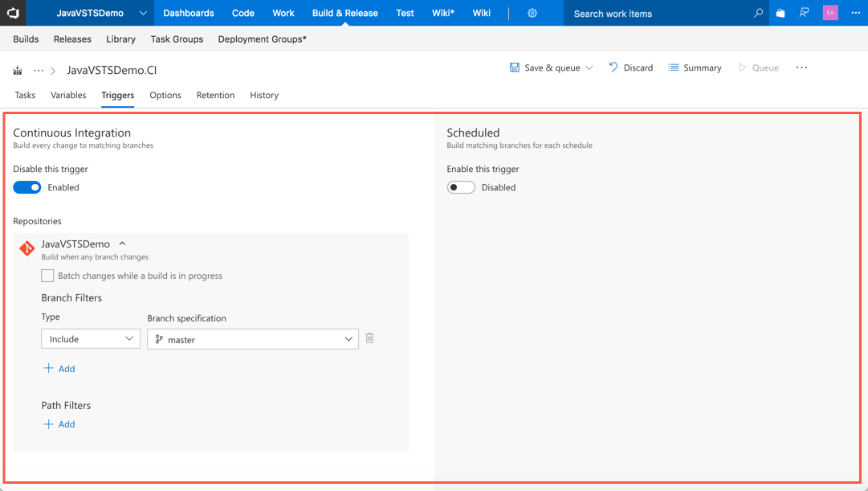Open the Marketplace shopping bag icon
The image size is (868, 491).
point(780,13)
